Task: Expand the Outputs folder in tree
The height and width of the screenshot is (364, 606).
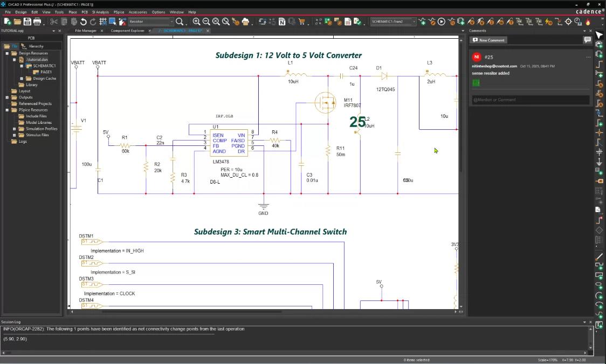Action: coord(7,97)
